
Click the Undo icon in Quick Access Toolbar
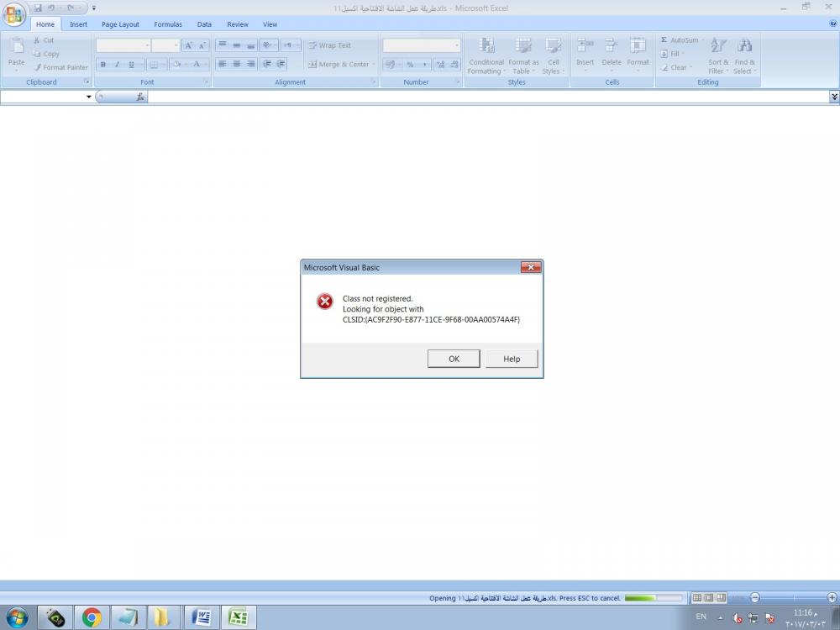pos(51,8)
